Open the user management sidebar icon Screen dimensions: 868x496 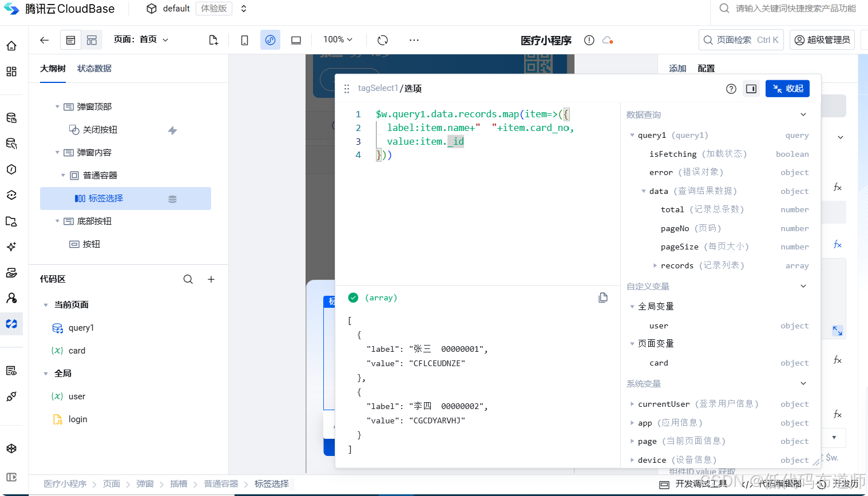coord(11,298)
